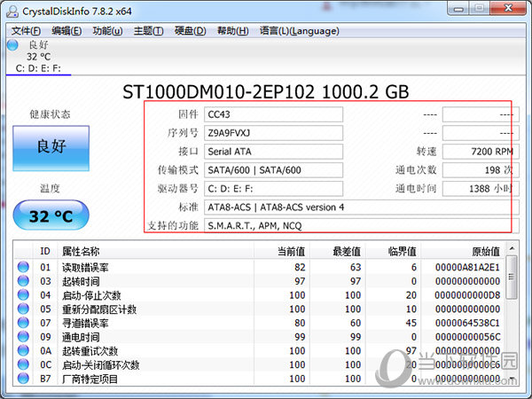Click the status orb for 重新分配扇区计数
The width and height of the screenshot is (532, 399).
[23, 309]
